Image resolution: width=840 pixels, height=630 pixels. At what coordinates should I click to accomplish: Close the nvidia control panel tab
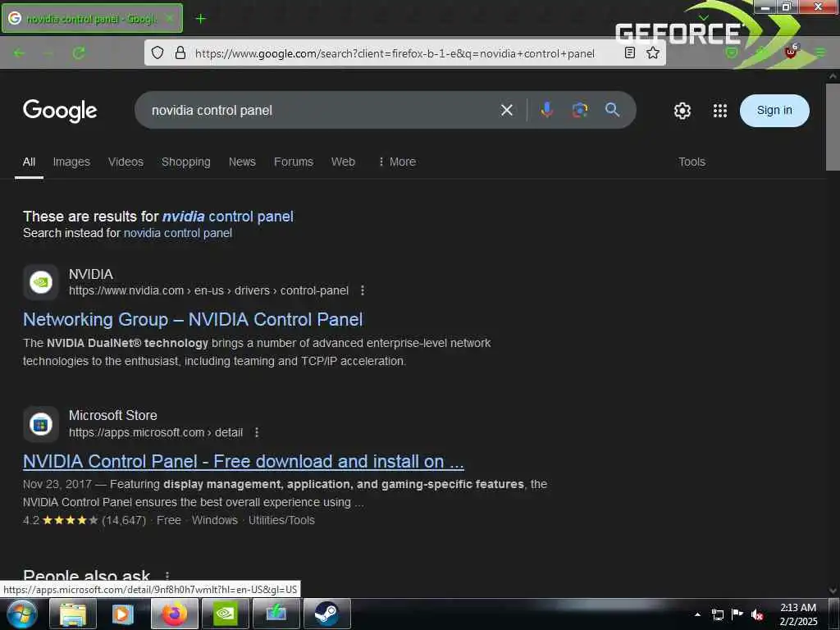tap(169, 19)
